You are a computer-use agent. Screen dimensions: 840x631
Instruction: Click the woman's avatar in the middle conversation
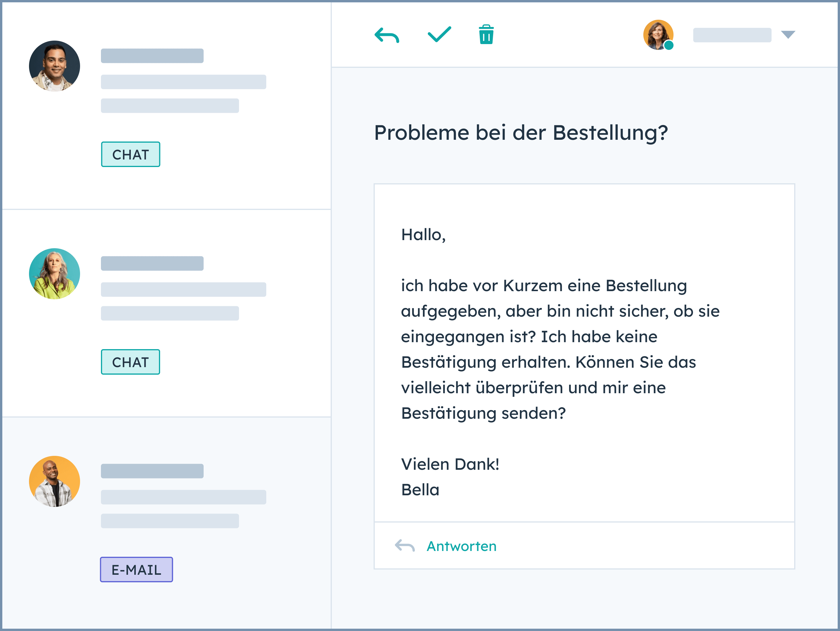(54, 273)
